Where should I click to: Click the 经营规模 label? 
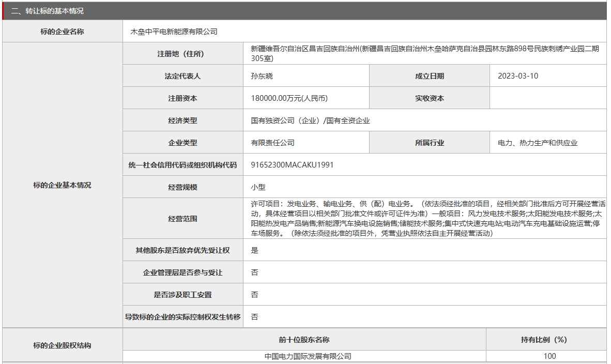point(183,187)
